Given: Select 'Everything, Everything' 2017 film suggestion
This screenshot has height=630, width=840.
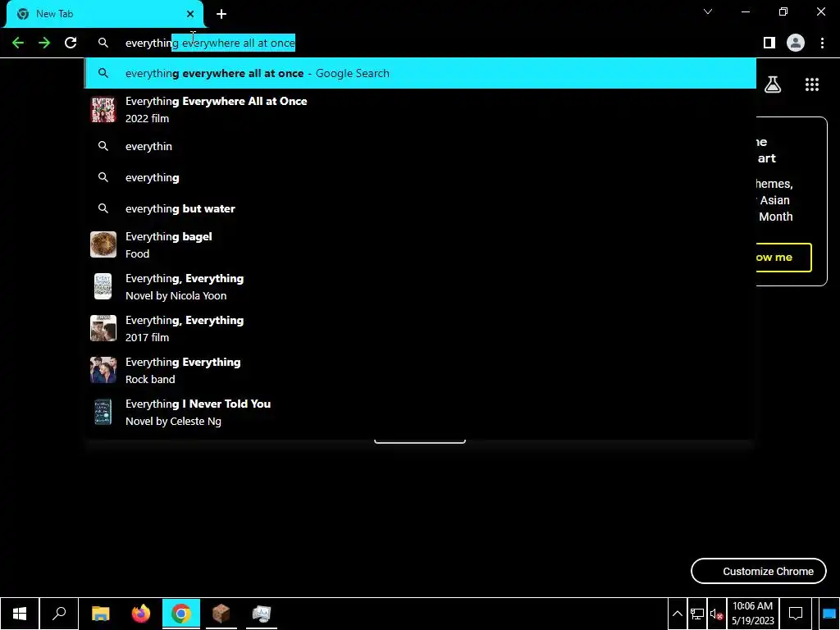Looking at the screenshot, I should (x=420, y=328).
